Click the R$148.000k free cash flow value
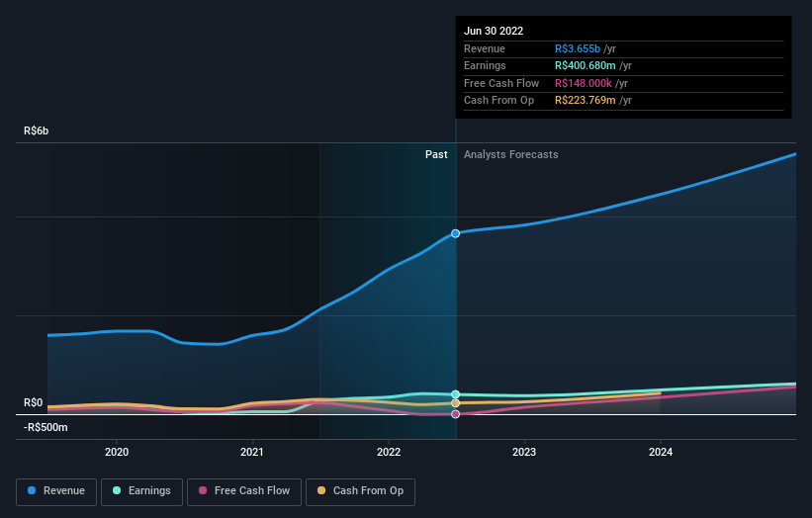812x518 pixels. (584, 83)
